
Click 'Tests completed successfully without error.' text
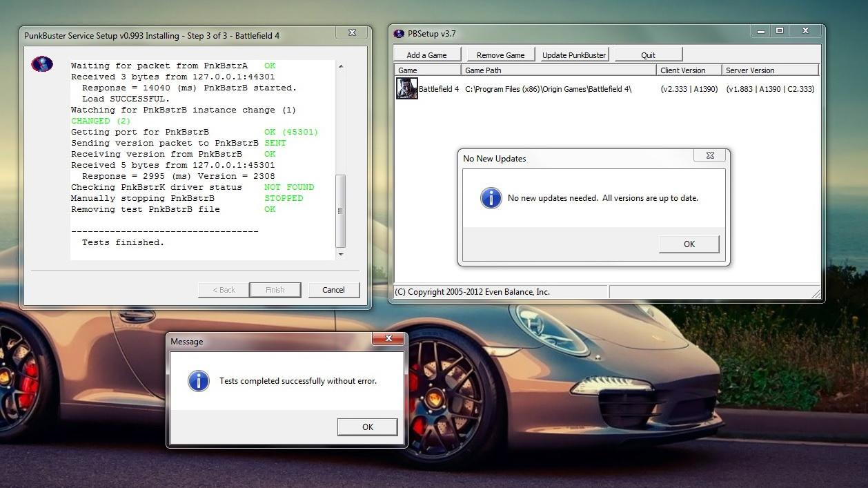coord(298,380)
